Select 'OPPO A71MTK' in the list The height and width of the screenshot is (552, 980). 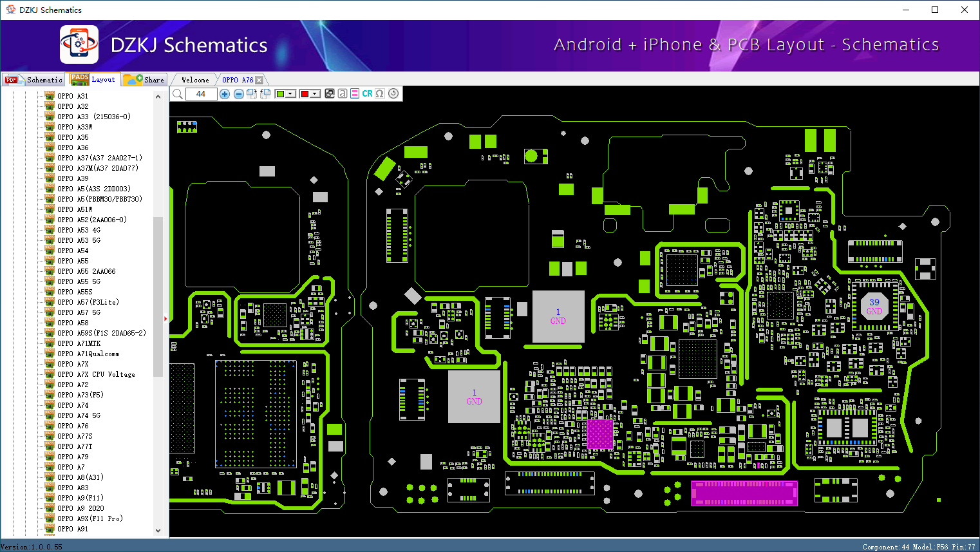click(x=79, y=343)
